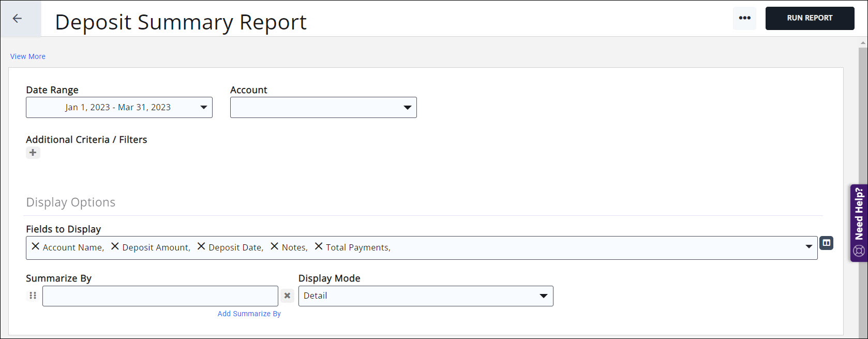Click the RUN REPORT button
Screen dimensions: 868x339
(810, 18)
